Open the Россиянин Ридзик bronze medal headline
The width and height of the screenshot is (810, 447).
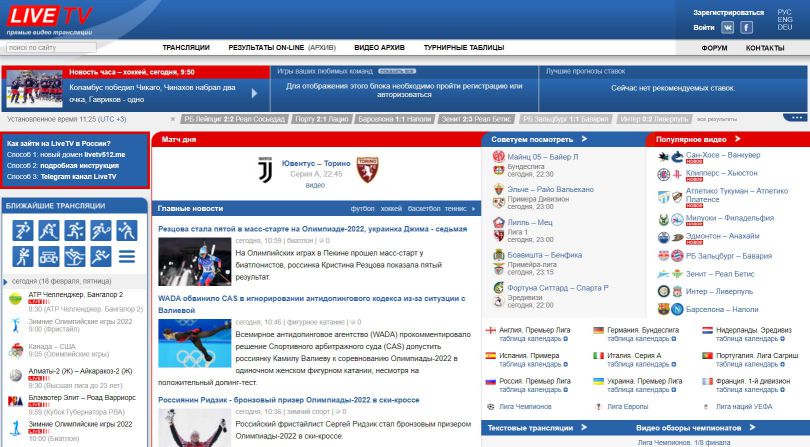pyautogui.click(x=289, y=400)
